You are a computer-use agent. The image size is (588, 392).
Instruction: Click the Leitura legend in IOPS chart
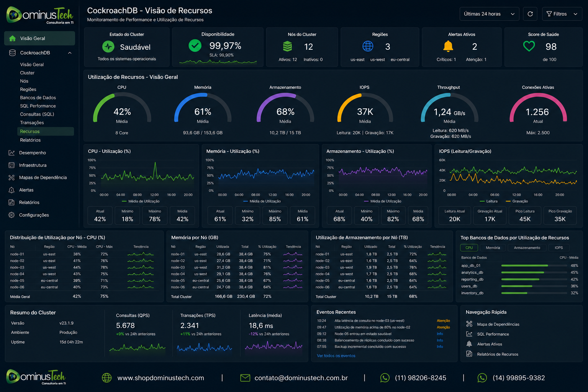488,201
